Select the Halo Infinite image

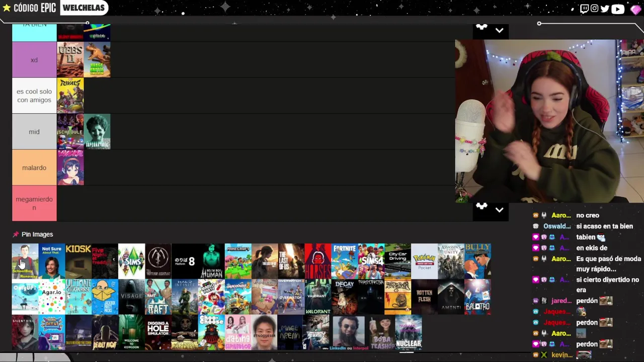[x=185, y=297]
